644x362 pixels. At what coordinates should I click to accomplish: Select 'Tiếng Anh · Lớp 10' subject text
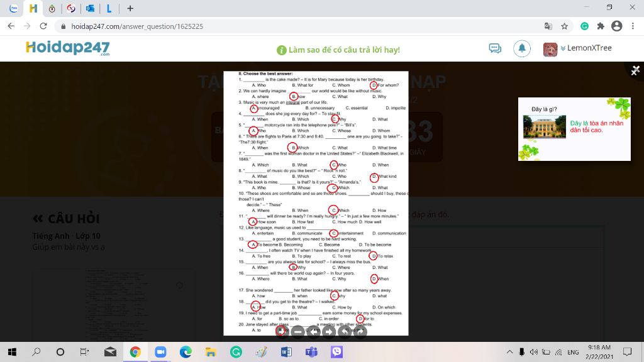click(x=66, y=236)
